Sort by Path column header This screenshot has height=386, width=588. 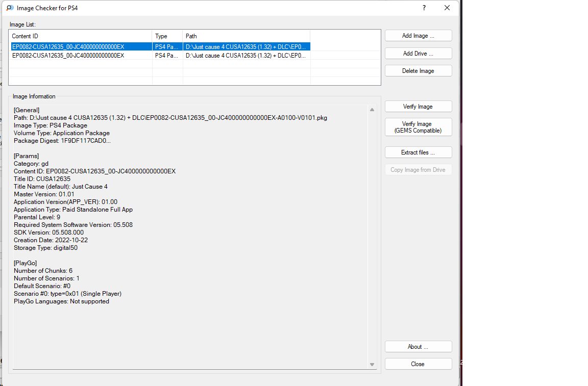247,36
